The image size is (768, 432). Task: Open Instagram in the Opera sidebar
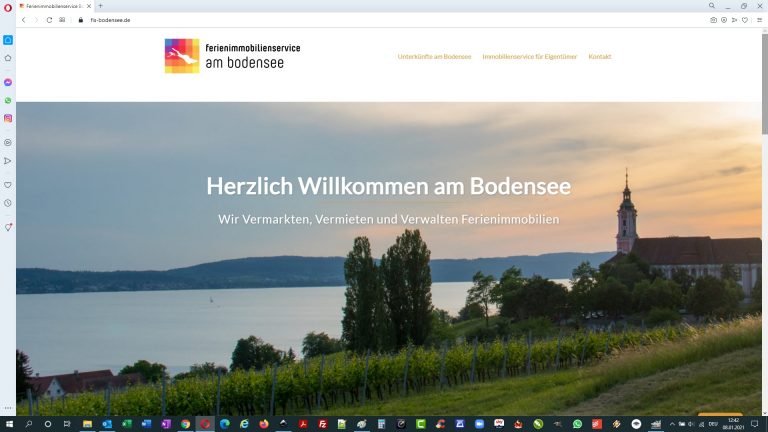8,119
